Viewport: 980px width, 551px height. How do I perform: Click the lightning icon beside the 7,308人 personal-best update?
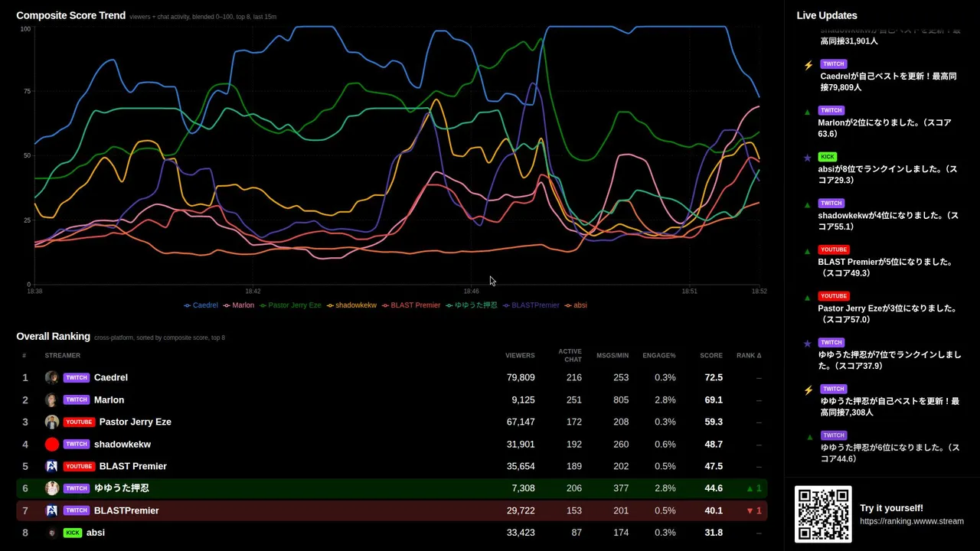pyautogui.click(x=808, y=390)
